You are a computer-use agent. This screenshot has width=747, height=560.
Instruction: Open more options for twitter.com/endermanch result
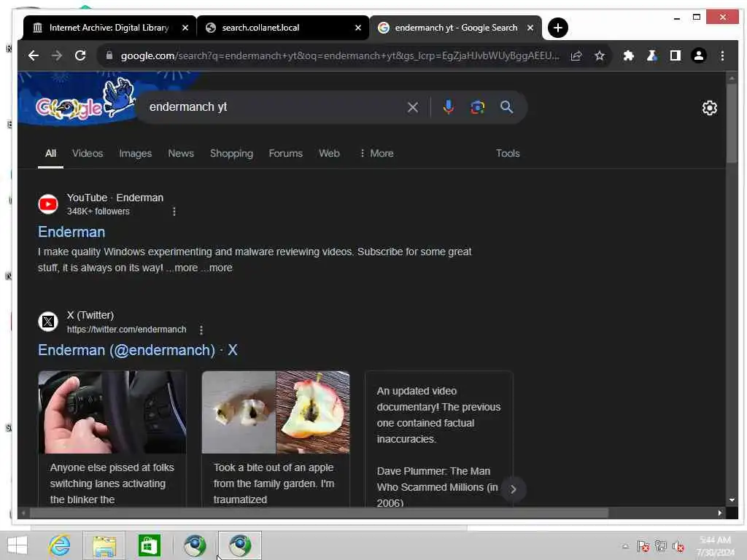[201, 330]
